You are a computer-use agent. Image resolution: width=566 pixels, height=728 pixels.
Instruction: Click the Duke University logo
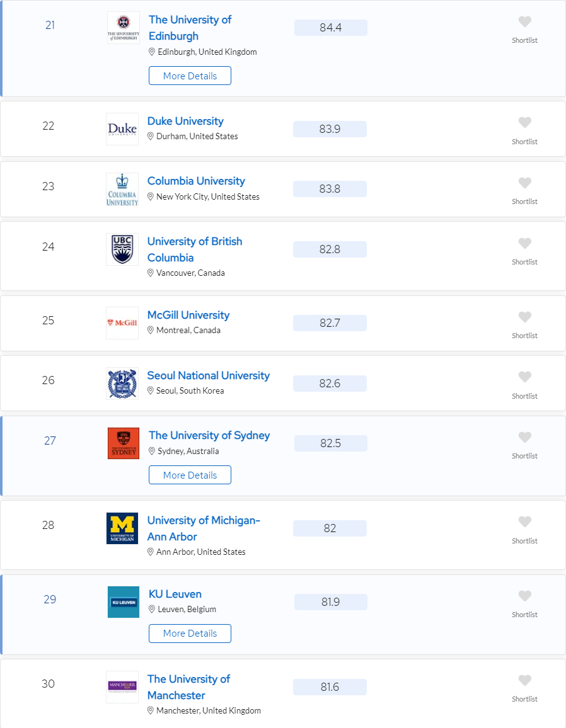tap(122, 129)
